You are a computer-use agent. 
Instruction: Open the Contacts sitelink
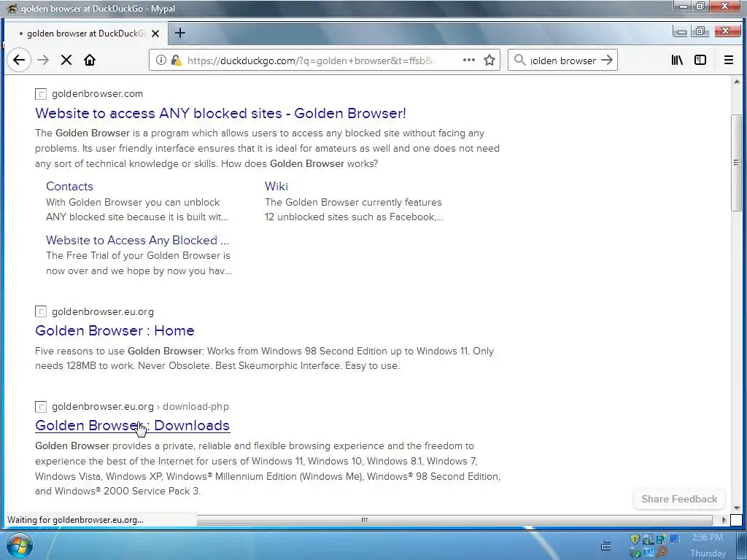point(69,186)
